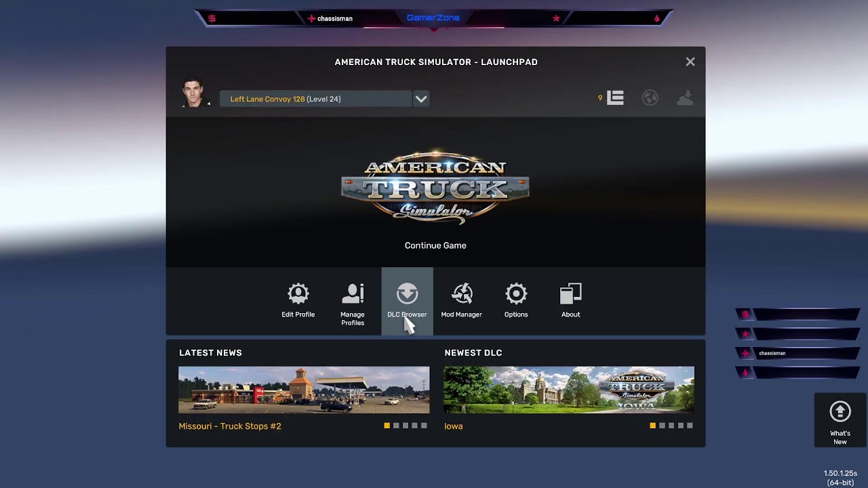
Task: Click the globe online icon
Action: click(650, 98)
